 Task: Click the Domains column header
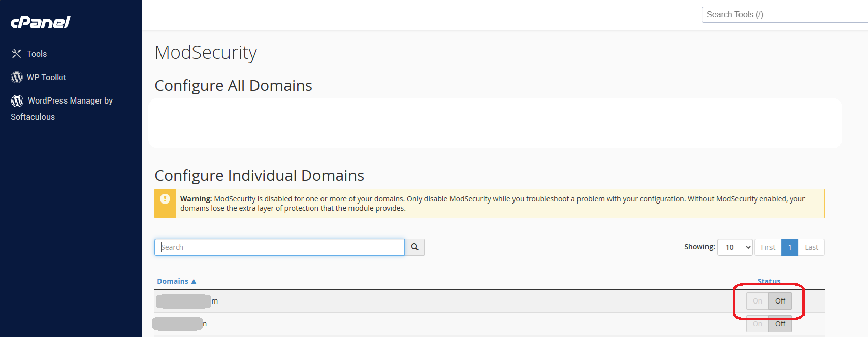coord(173,280)
